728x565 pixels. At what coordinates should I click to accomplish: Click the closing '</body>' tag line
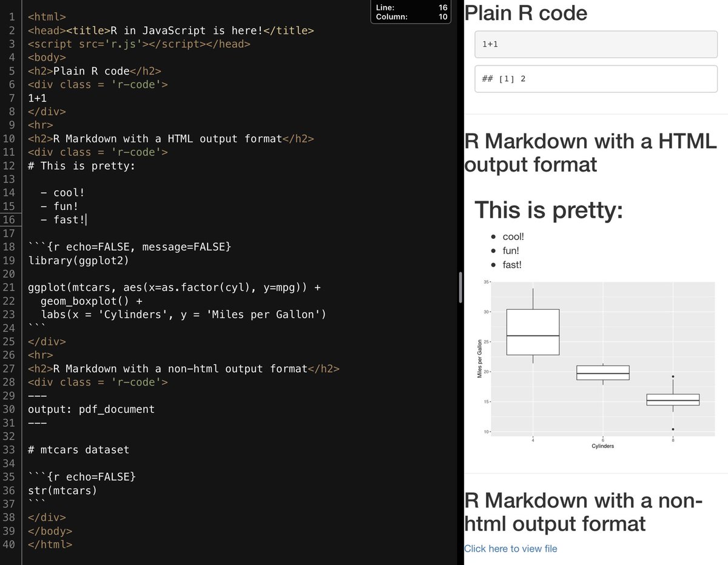coord(50,531)
